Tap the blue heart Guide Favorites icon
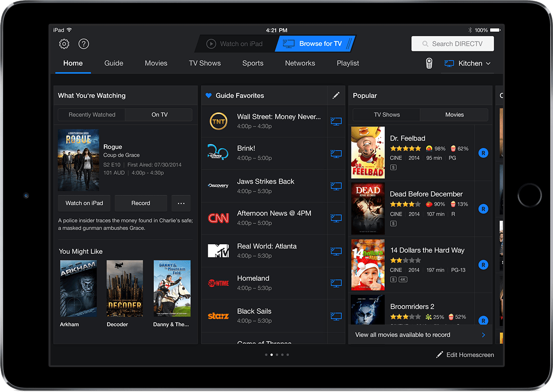 209,96
